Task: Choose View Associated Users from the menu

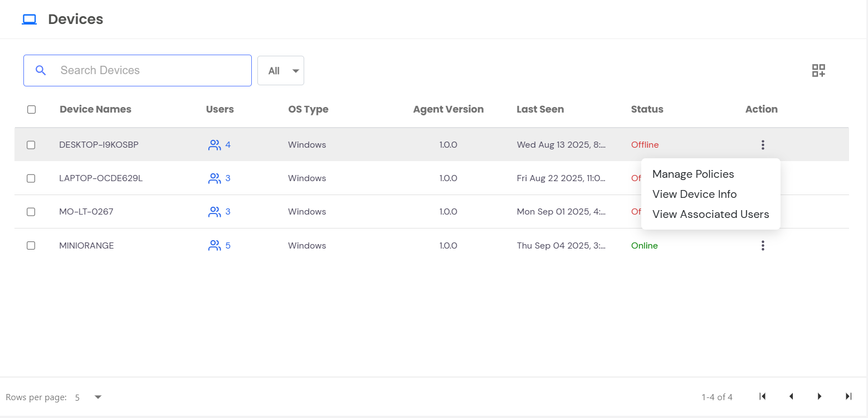Action: coord(710,214)
